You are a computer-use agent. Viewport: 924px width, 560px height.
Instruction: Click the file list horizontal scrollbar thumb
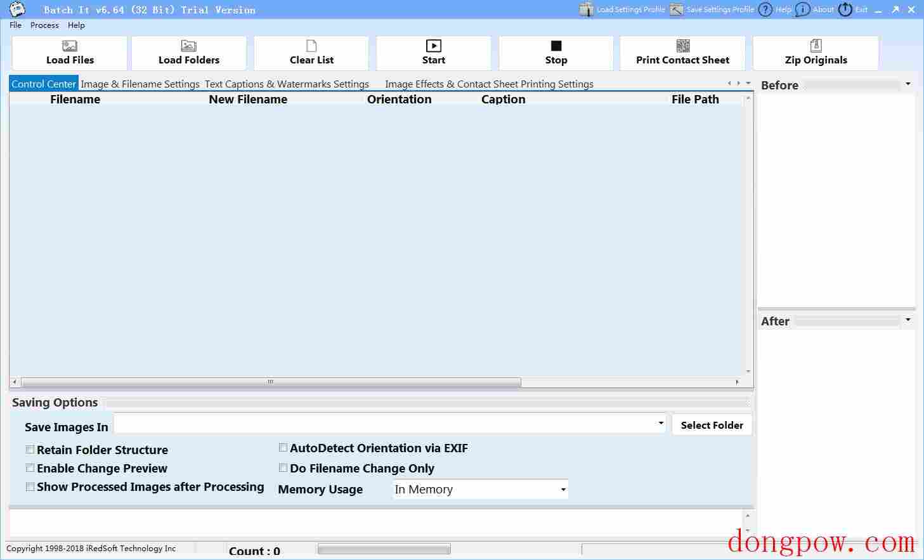point(271,382)
